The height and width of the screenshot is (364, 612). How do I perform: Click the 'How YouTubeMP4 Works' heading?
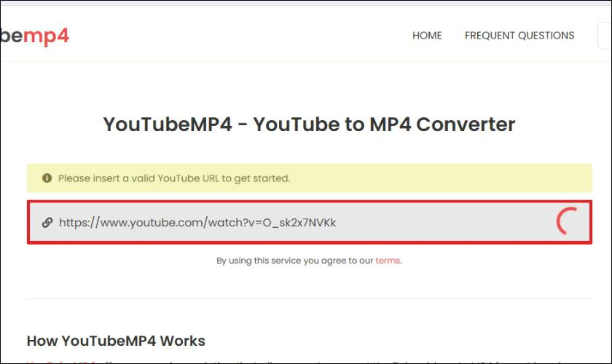(116, 341)
